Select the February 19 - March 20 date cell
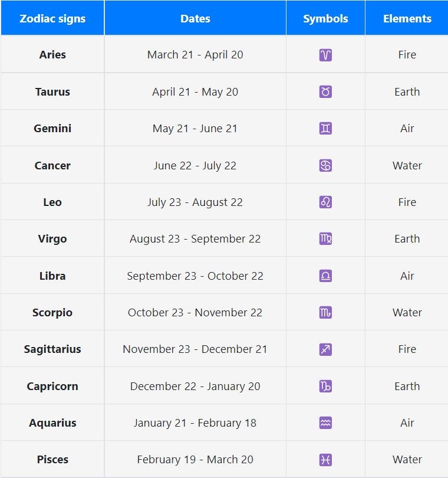Screen dimensions: 448x478 tap(195, 460)
